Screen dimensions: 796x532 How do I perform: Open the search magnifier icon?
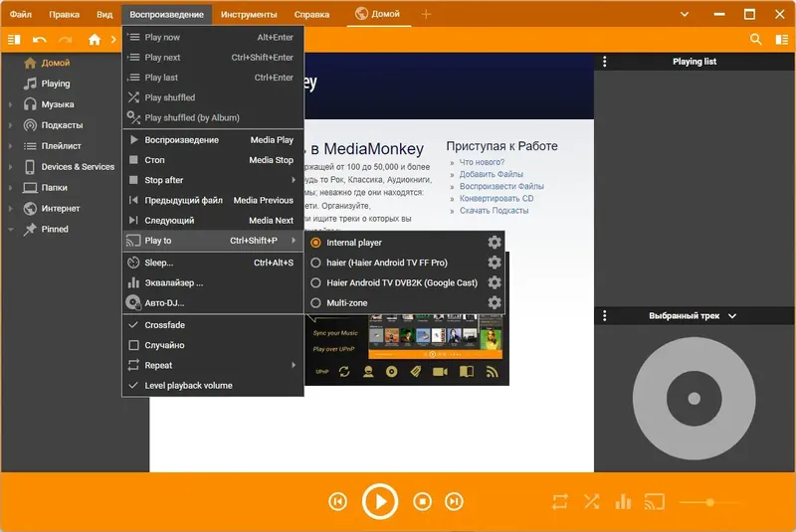pyautogui.click(x=756, y=39)
